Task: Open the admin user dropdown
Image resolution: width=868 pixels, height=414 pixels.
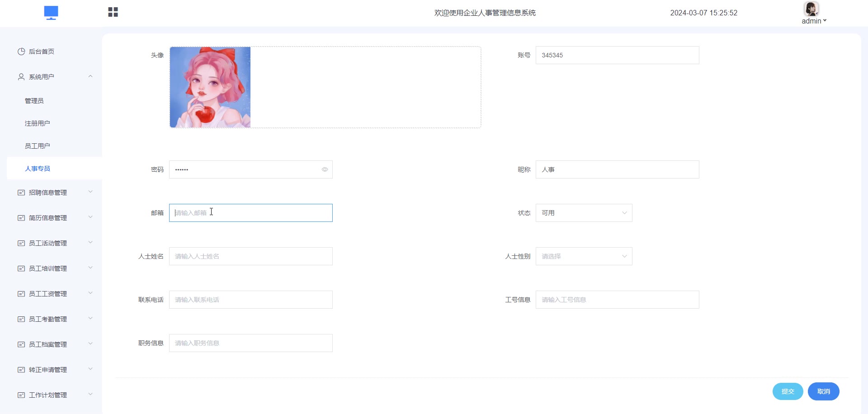Action: [814, 21]
